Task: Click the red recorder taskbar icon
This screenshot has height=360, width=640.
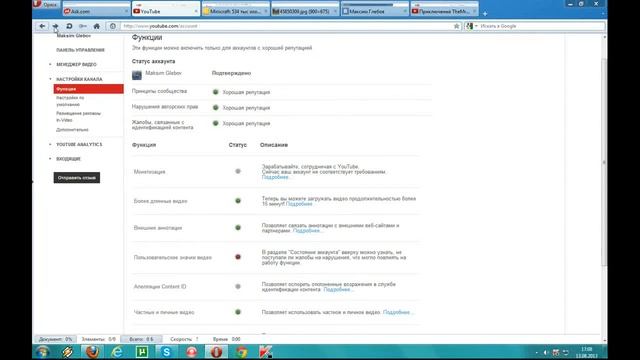Action: pos(191,352)
